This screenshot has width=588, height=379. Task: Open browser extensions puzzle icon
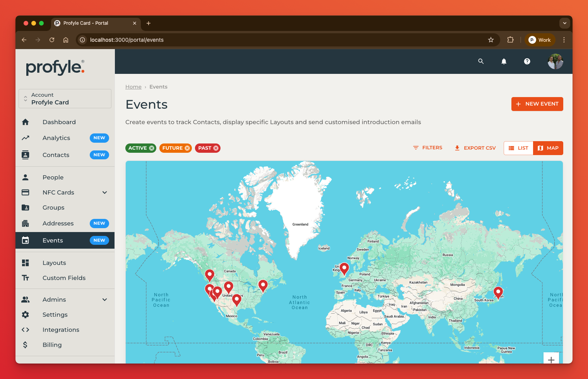(510, 40)
